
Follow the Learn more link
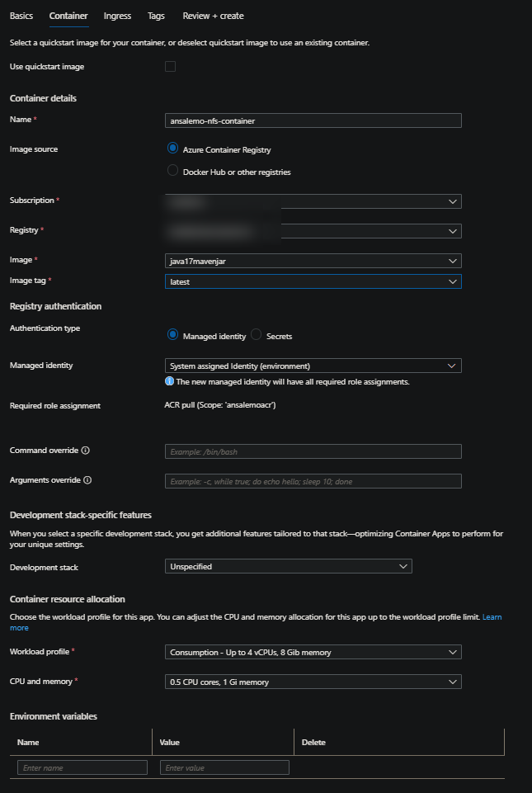[x=492, y=617]
